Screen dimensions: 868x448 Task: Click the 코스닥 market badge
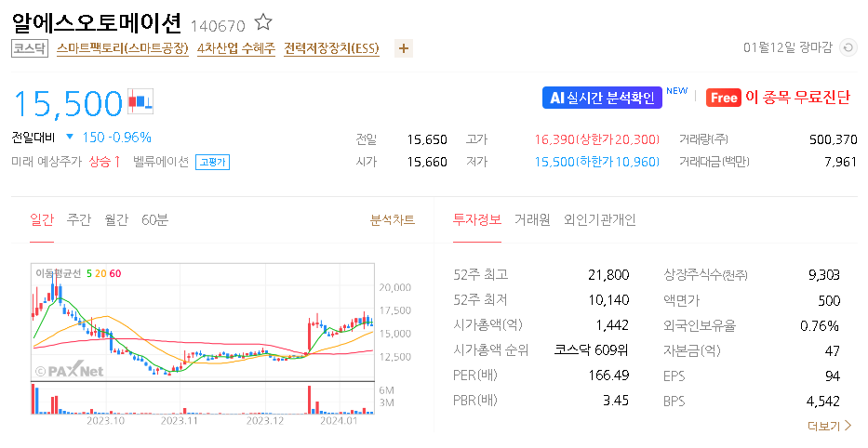coord(30,48)
